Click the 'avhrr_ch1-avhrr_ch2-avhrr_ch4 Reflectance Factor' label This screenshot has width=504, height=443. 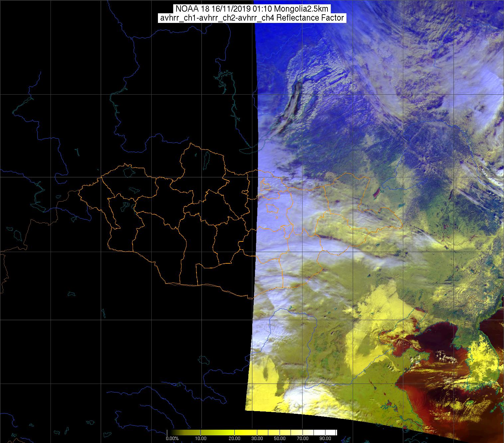[x=252, y=18]
